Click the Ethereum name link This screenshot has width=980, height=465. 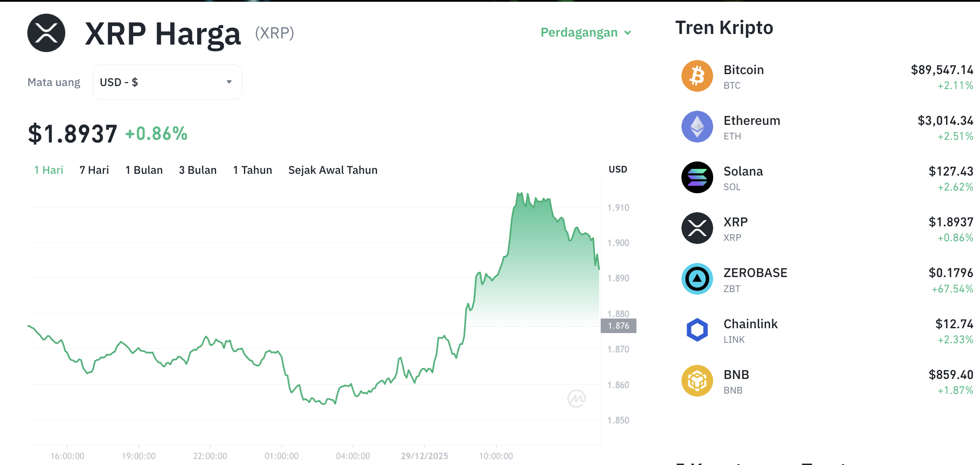coord(751,120)
